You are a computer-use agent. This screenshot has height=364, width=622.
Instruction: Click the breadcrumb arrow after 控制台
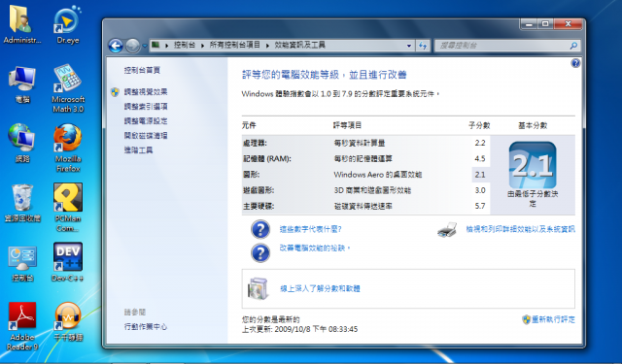click(x=203, y=46)
